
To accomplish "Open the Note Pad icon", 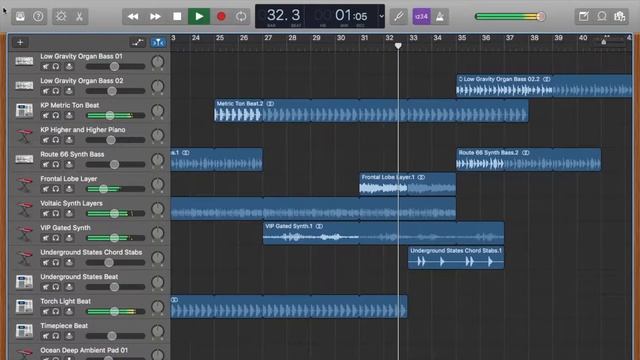I will pyautogui.click(x=584, y=16).
